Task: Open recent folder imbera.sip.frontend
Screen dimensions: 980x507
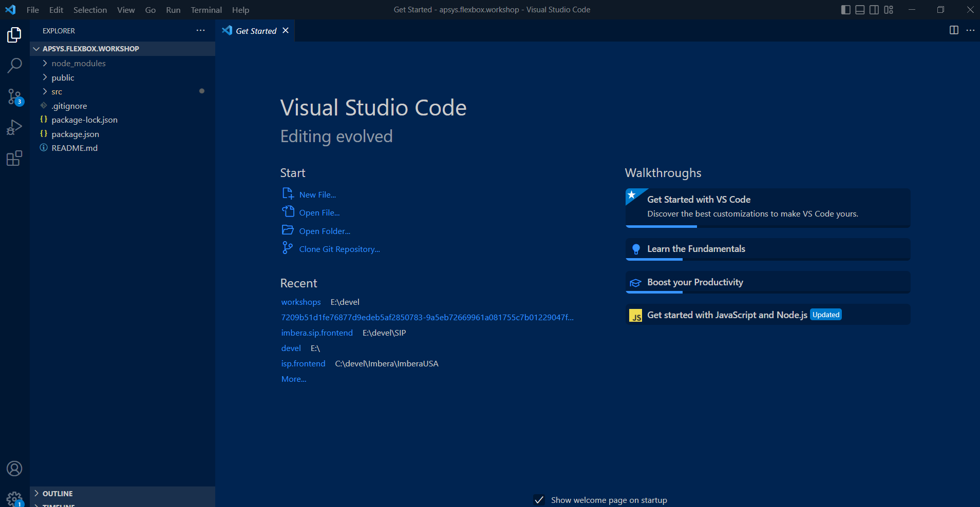Action: point(317,333)
